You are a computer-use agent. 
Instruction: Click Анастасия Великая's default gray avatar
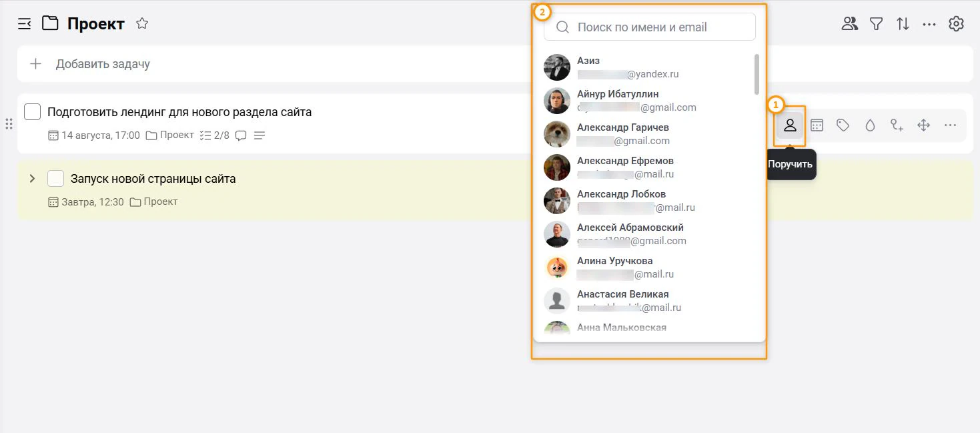pyautogui.click(x=557, y=301)
